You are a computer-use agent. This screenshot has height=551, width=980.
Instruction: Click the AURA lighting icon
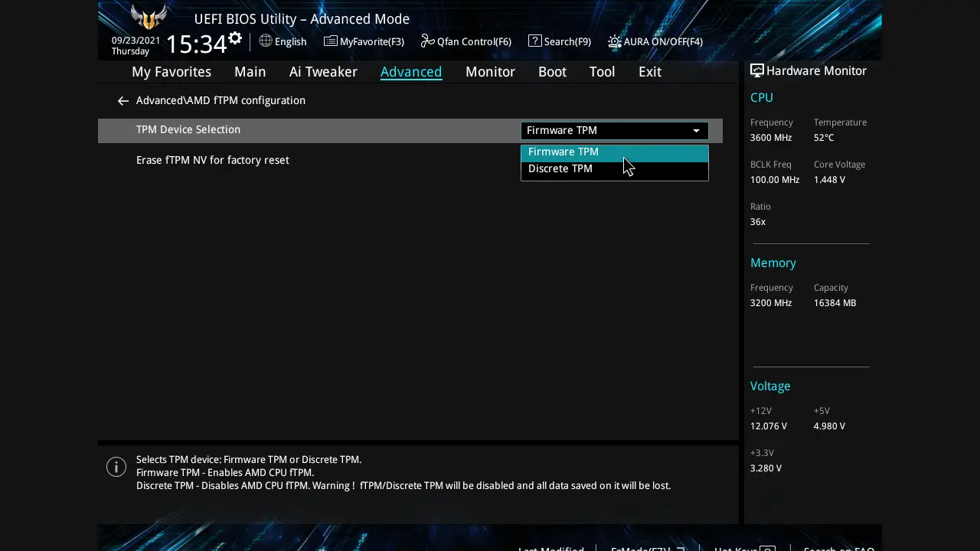coord(615,41)
